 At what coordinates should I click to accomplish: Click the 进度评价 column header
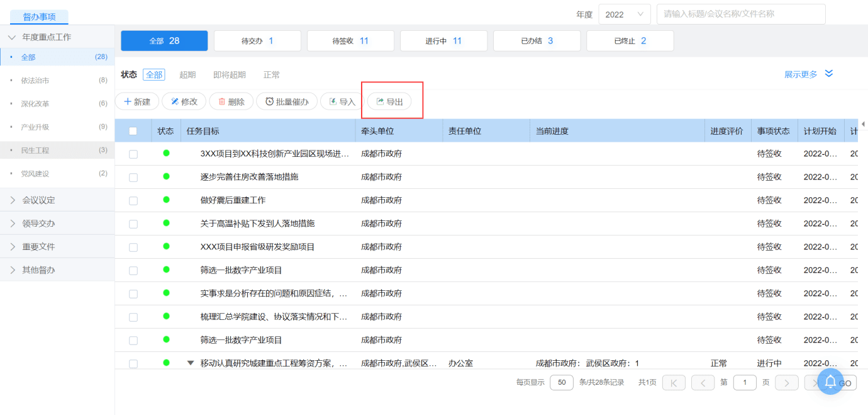727,131
